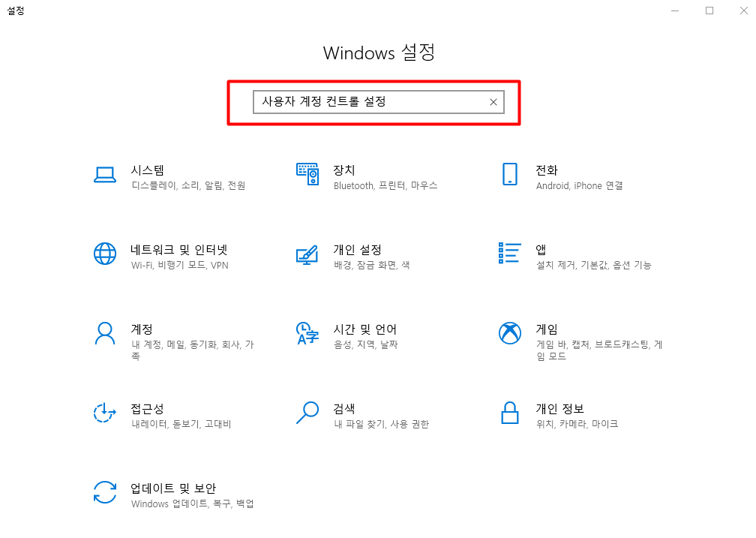Click text Windows 업데이트, 복구, 백업
Screen dimensions: 756x538
point(192,503)
